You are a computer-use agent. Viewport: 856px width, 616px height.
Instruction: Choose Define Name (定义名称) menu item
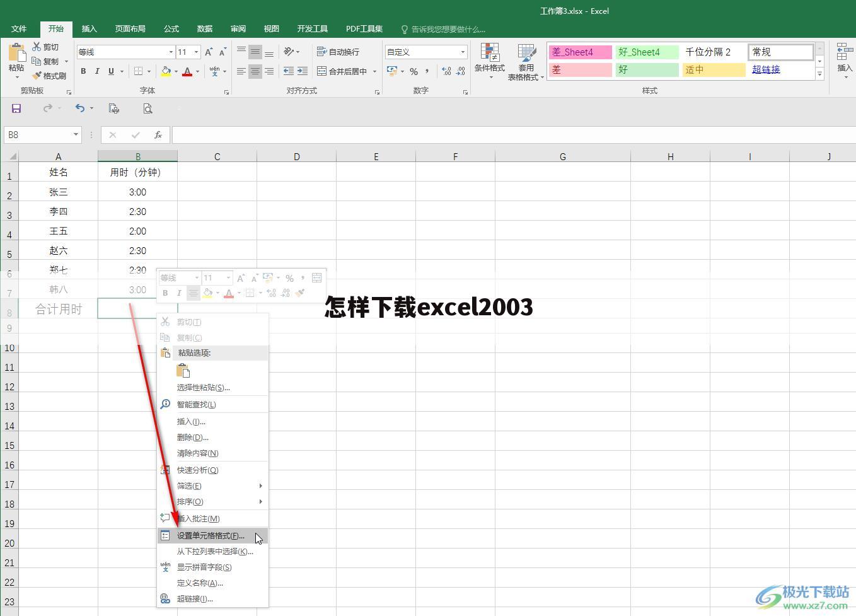tap(213, 583)
